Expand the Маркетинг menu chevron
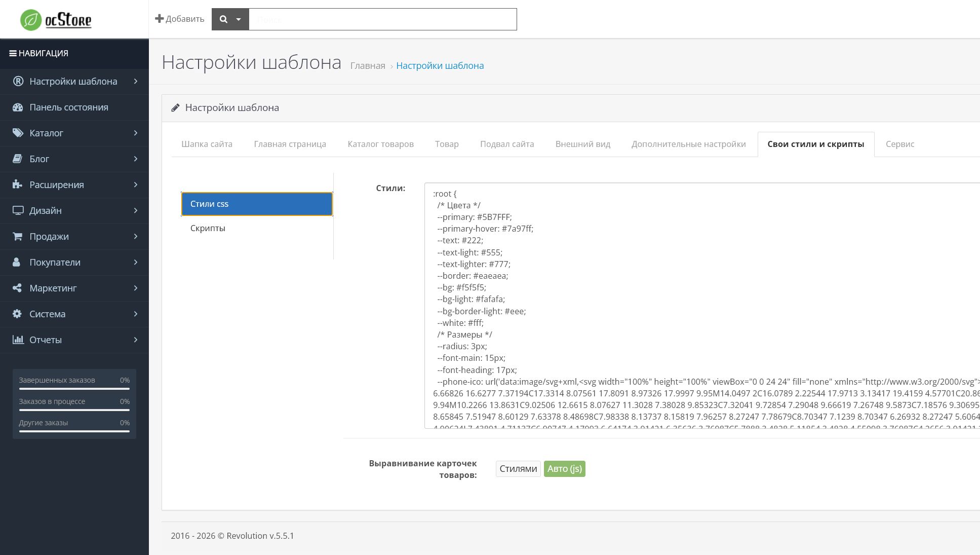 point(136,288)
